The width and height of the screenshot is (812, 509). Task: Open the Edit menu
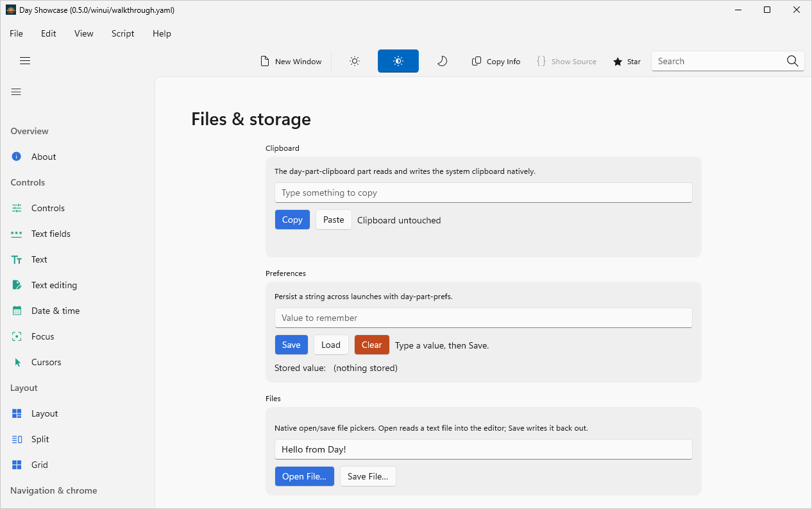coord(49,33)
